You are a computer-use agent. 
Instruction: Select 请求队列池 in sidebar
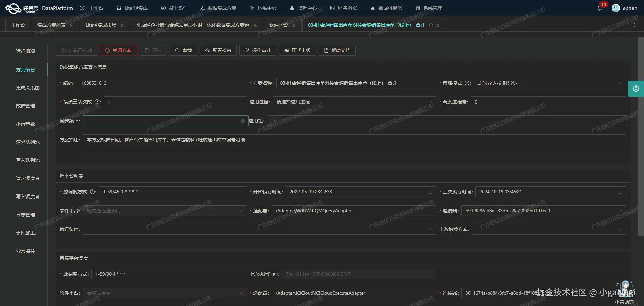tap(28, 142)
